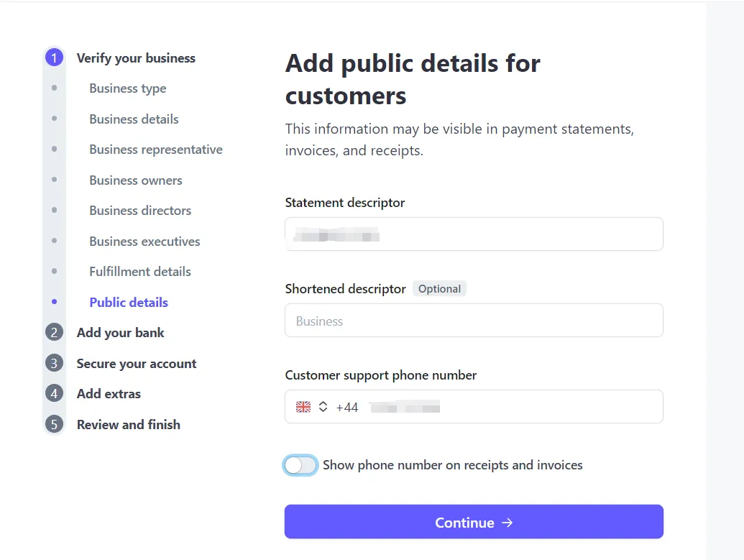This screenshot has height=560, width=744.
Task: Open the Add your bank section
Action: [121, 333]
